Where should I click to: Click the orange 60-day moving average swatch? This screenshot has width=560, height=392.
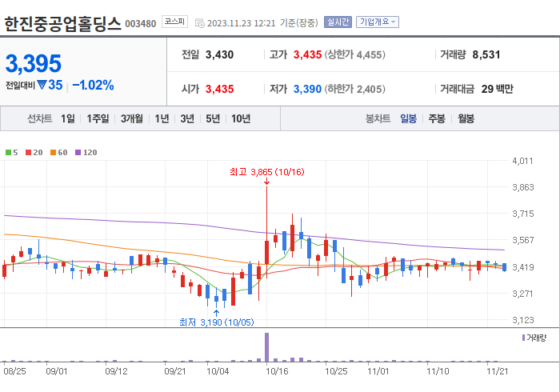click(54, 153)
